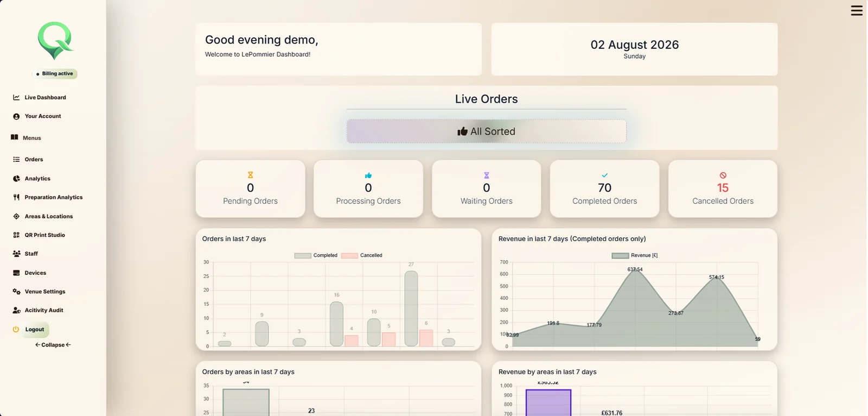Click the completed bar labeled 16
Viewport: 868px width, 416px height.
(336, 324)
